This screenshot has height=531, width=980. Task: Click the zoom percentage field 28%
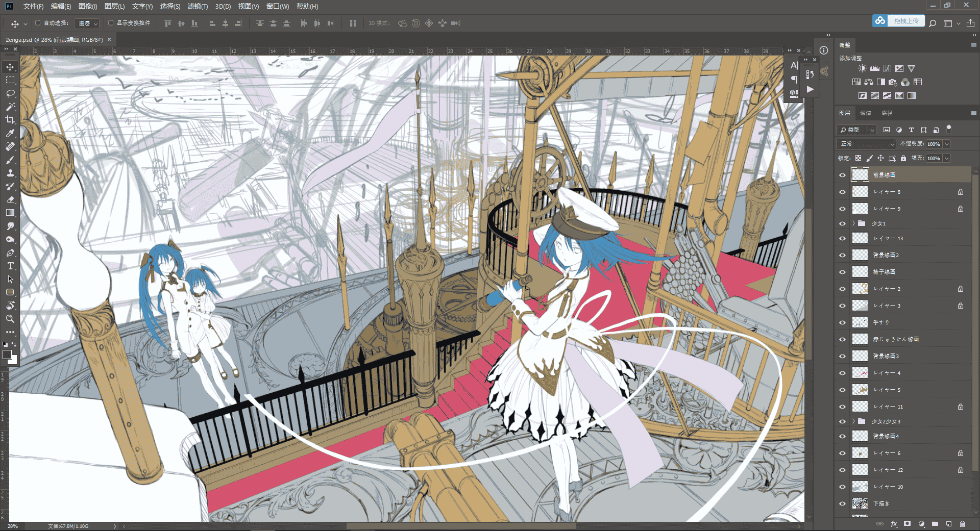coord(13,526)
